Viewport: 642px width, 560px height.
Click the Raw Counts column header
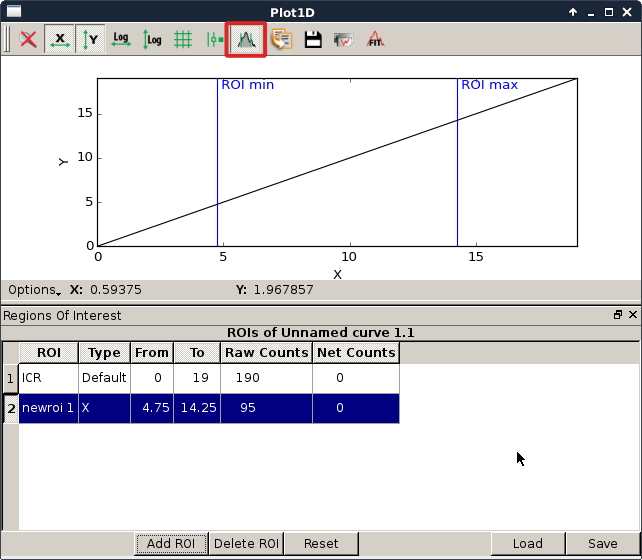click(x=266, y=352)
